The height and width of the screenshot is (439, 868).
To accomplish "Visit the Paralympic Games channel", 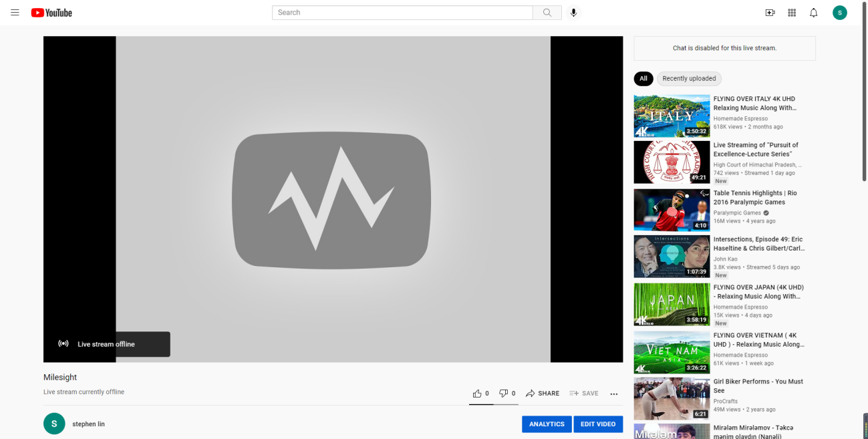I will [x=737, y=213].
